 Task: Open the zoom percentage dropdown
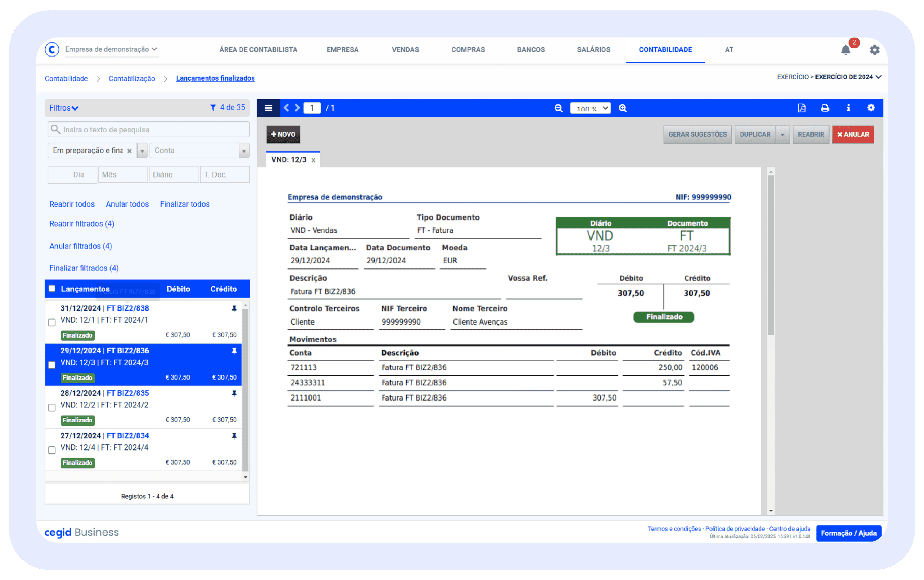point(590,108)
